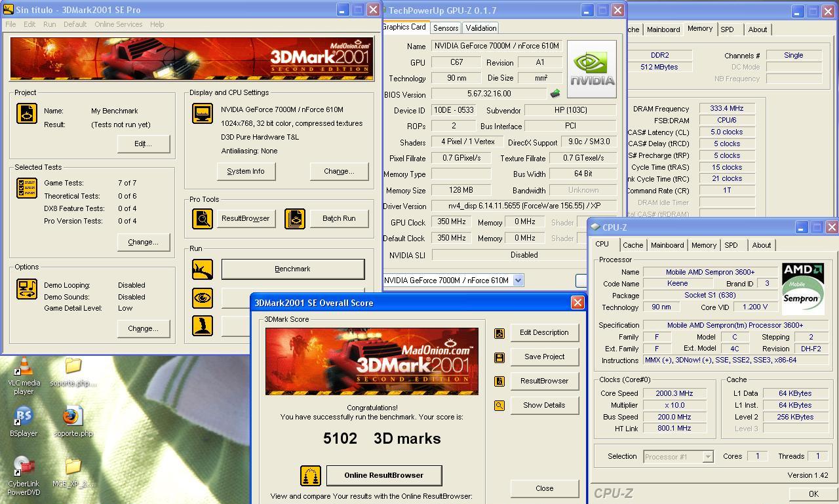Viewport: 839px width, 504px height.
Task: Open Processor #1 selection dropdown in CPU-Z
Action: tap(708, 457)
